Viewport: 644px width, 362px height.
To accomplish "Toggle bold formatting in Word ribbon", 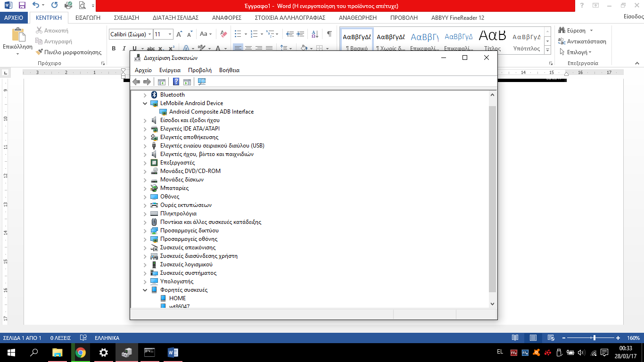I will tap(114, 48).
